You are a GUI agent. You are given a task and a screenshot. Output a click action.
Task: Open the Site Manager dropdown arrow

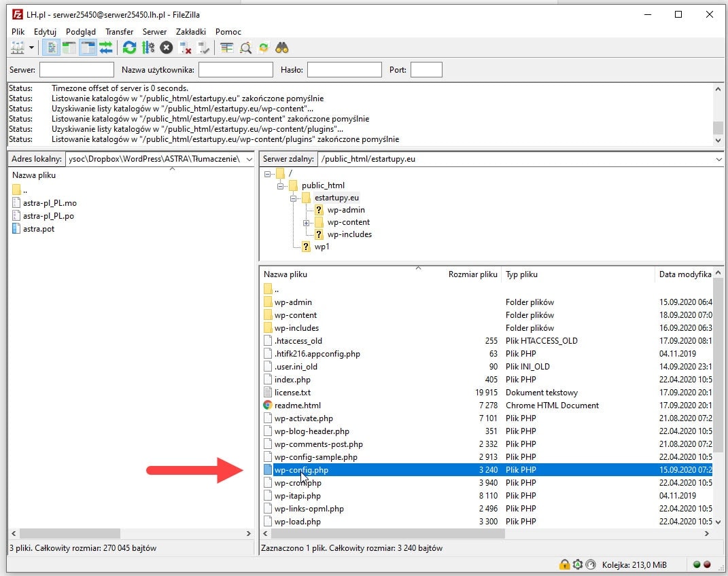click(31, 48)
